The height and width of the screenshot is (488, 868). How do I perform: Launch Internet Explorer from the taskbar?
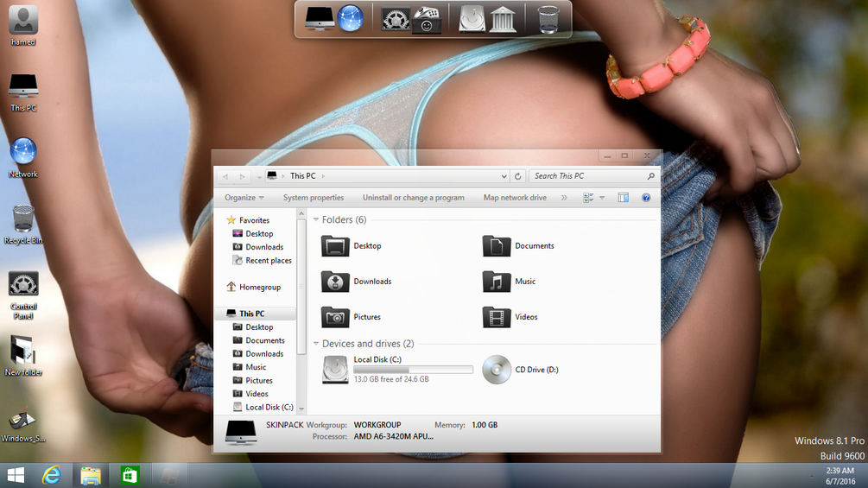[52, 475]
